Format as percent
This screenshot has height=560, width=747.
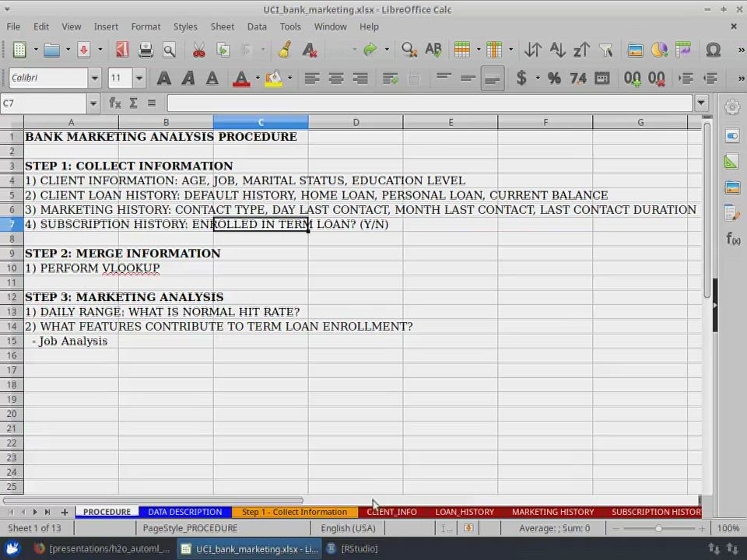pos(554,78)
